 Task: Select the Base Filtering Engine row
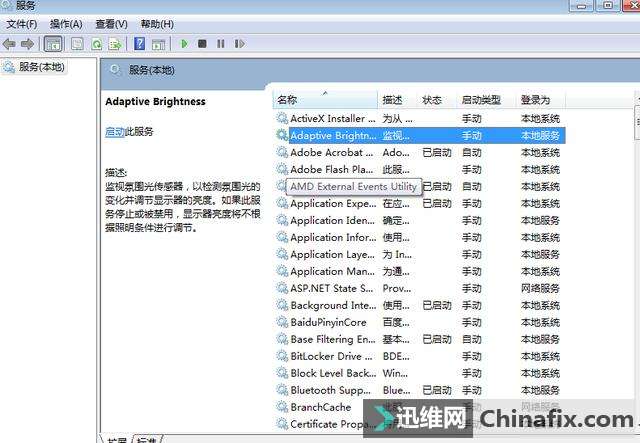pos(420,339)
